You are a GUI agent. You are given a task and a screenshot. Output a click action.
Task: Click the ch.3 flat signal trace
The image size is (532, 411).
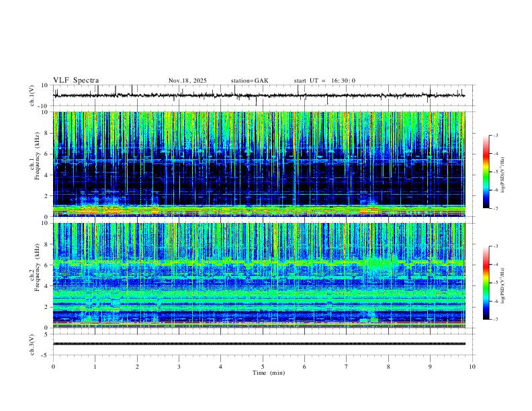[x=259, y=344]
